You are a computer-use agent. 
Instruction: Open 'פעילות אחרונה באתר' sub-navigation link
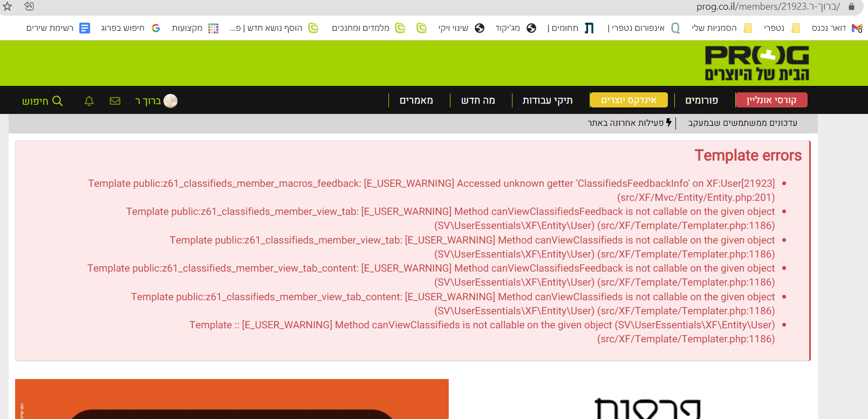[x=630, y=123]
